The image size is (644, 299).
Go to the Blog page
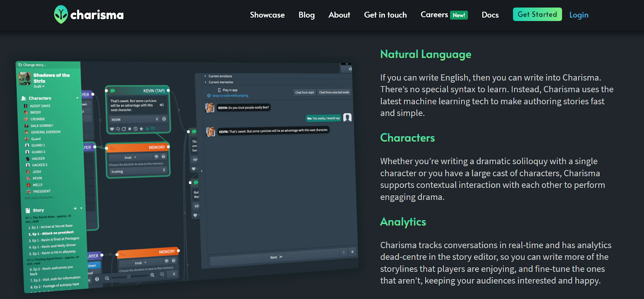tap(307, 15)
